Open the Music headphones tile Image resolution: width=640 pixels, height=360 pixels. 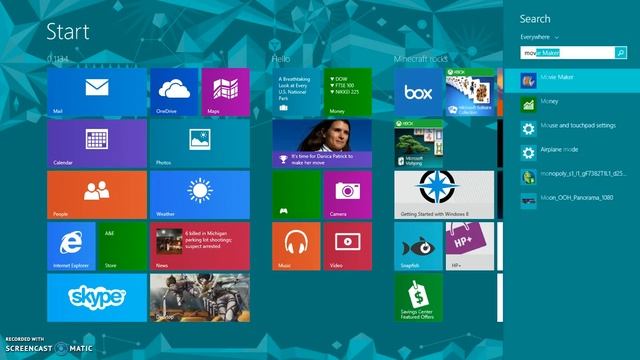coord(296,247)
